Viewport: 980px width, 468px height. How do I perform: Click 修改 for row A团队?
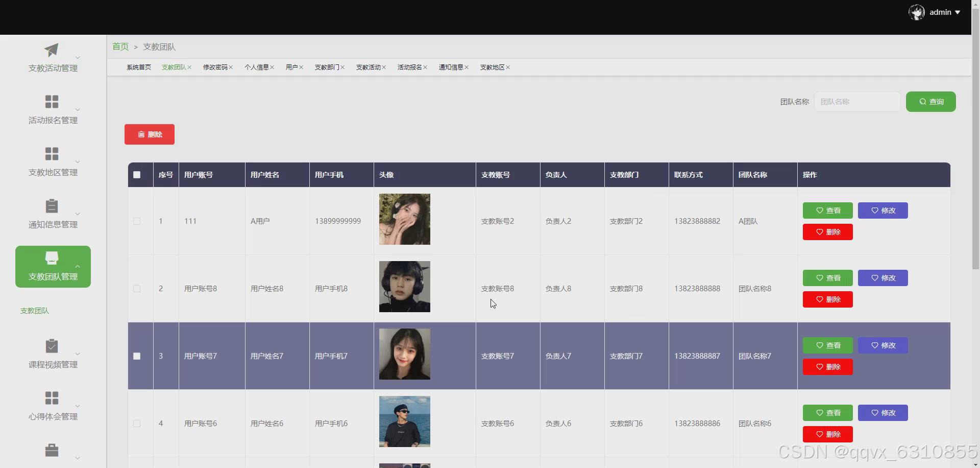click(x=883, y=210)
